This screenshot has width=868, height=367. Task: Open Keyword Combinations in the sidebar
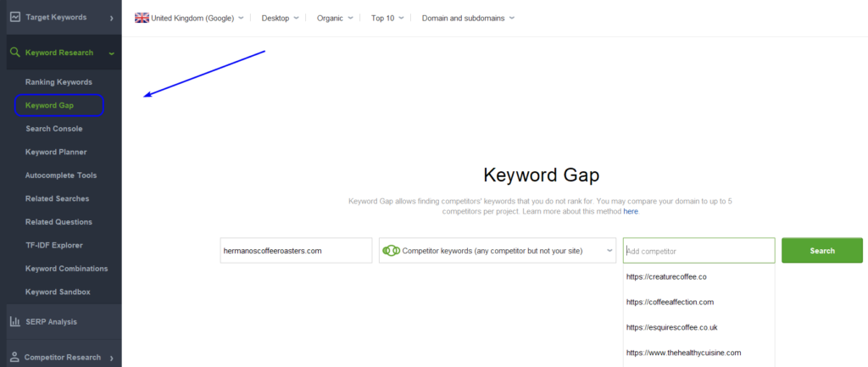(x=66, y=269)
